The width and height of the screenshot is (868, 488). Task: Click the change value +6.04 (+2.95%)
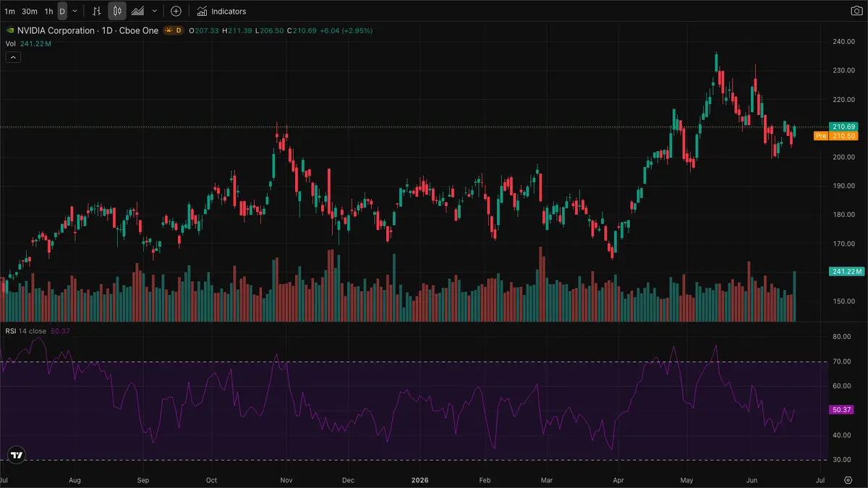click(x=346, y=31)
